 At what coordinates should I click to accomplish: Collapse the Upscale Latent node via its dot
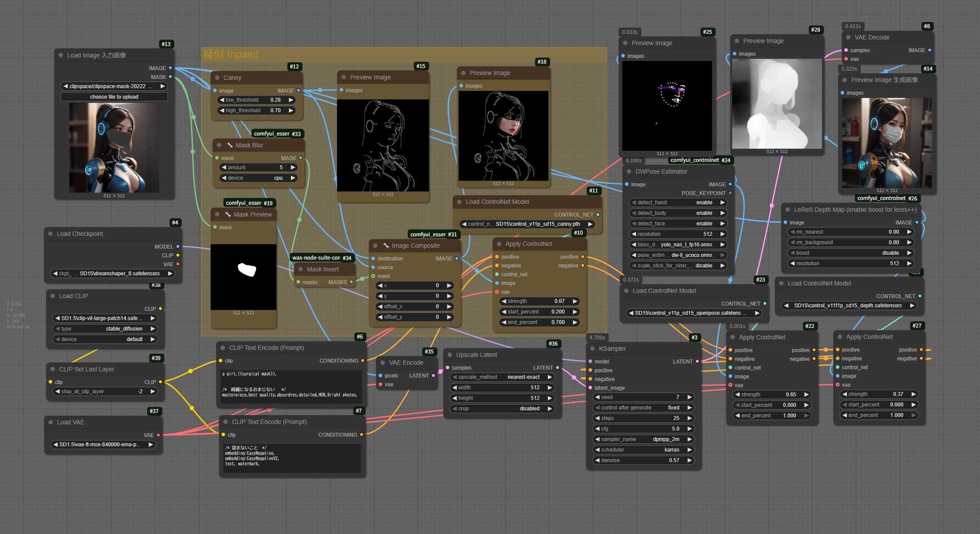tap(449, 355)
